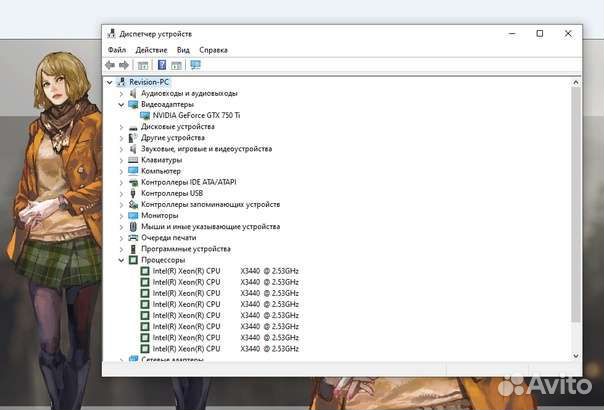The image size is (604, 410).
Task: Click the Device Manager title bar icon
Action: coord(112,33)
